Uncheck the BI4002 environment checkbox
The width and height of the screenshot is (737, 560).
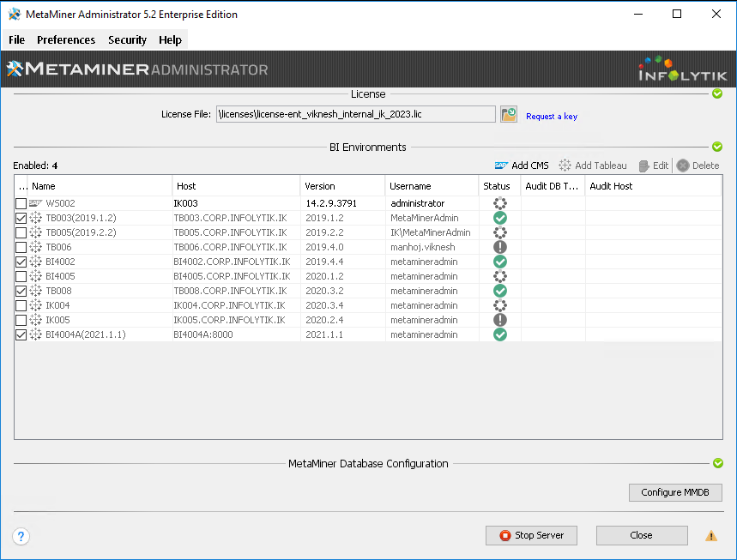pos(21,262)
